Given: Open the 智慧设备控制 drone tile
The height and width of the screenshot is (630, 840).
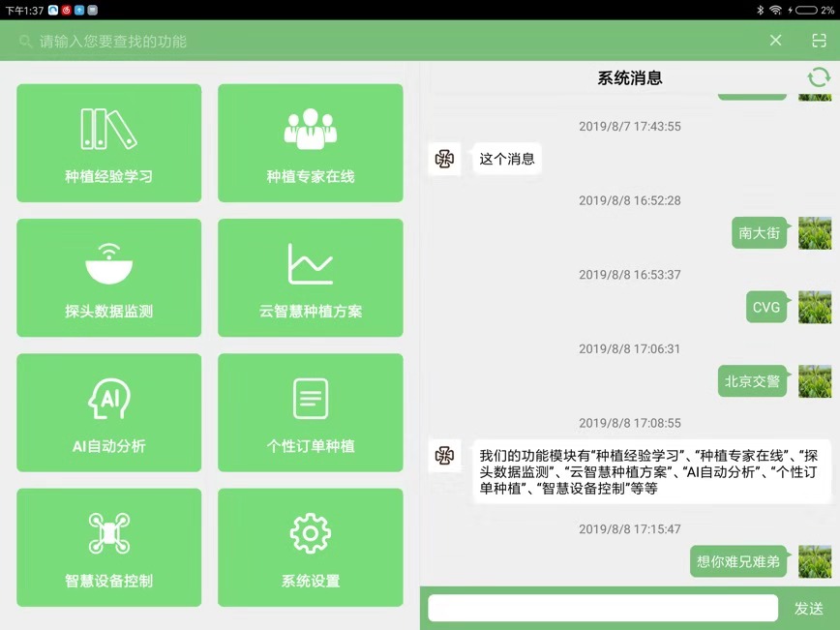Looking at the screenshot, I should (108, 547).
